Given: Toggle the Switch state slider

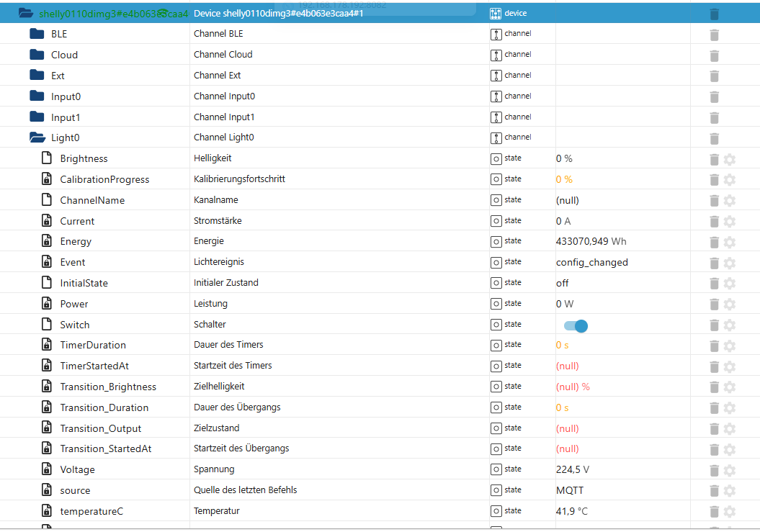Looking at the screenshot, I should tap(576, 326).
